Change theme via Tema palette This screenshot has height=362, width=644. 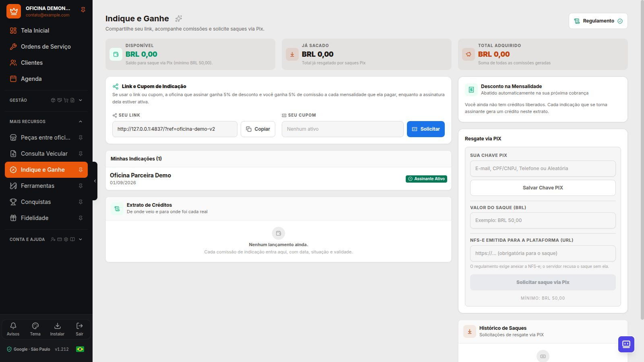coord(35,329)
